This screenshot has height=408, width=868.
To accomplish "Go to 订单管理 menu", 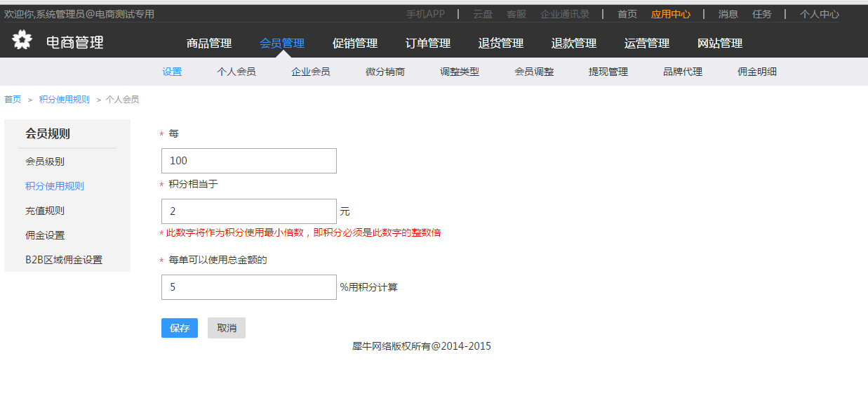I will tap(428, 44).
